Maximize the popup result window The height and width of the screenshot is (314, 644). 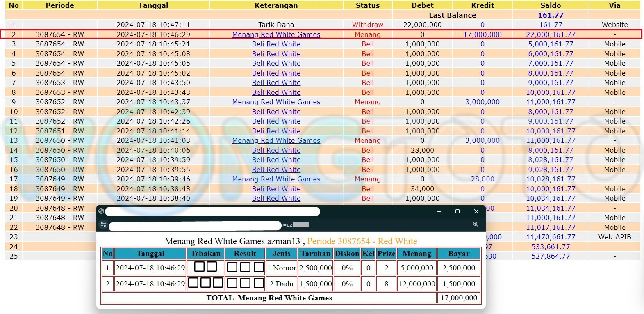[457, 211]
